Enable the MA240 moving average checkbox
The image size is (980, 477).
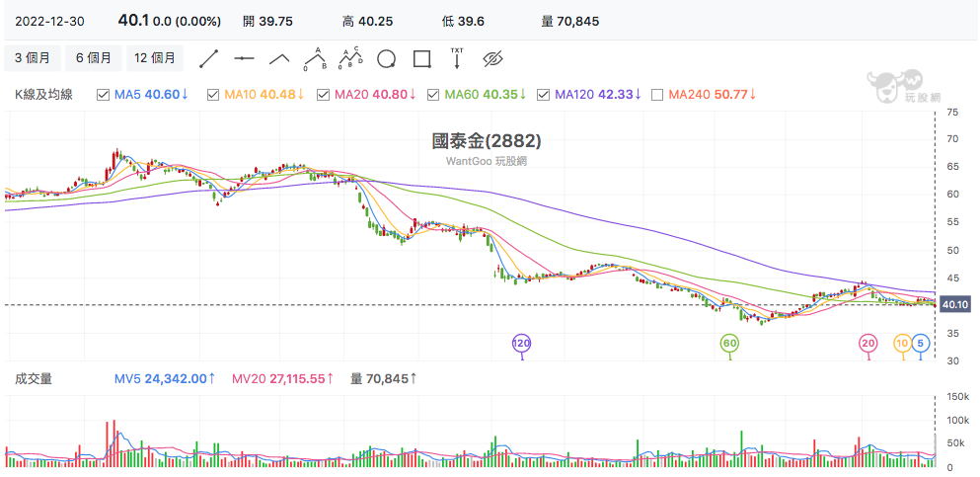657,95
